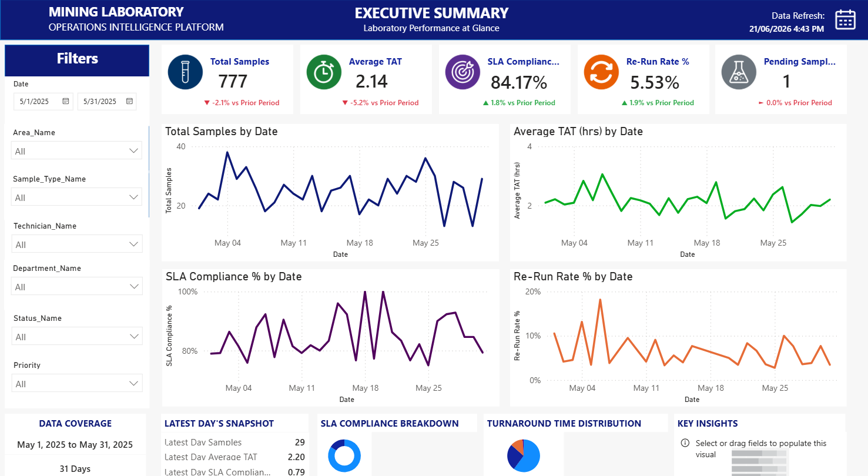Click the info icon in Key Insights
Image resolution: width=868 pixels, height=476 pixels.
[x=685, y=443]
